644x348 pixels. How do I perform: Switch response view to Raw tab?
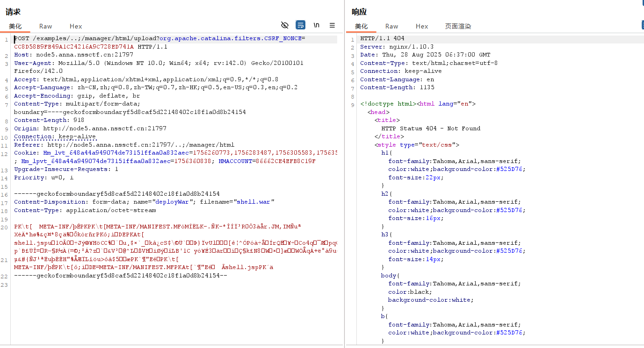[392, 26]
